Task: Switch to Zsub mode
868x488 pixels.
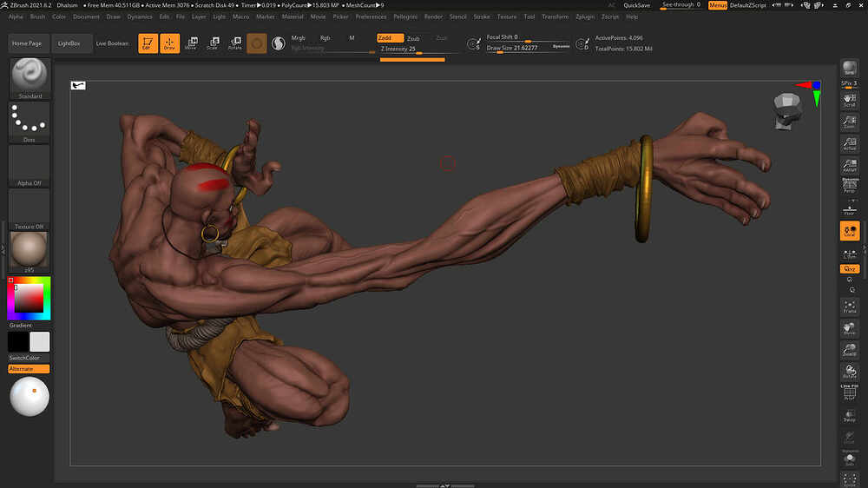Action: [413, 39]
